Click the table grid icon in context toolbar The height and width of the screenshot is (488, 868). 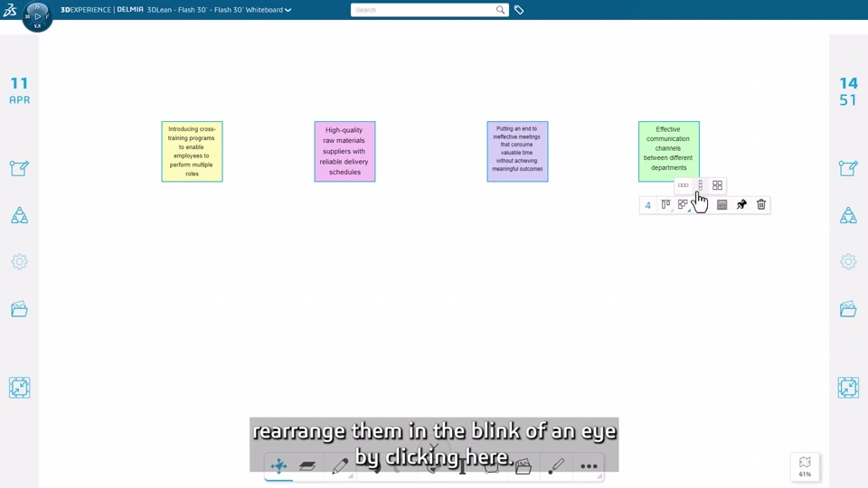pos(722,205)
